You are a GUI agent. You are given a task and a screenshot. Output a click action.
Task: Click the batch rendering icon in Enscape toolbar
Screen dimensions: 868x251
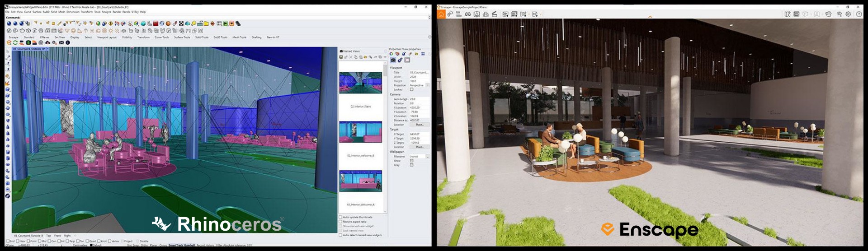tap(514, 14)
